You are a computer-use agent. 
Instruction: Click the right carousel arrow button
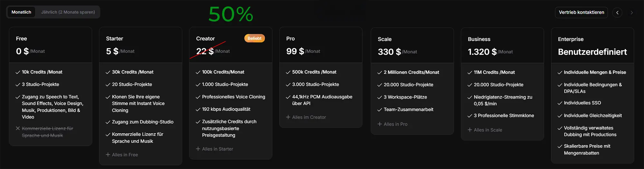(631, 13)
